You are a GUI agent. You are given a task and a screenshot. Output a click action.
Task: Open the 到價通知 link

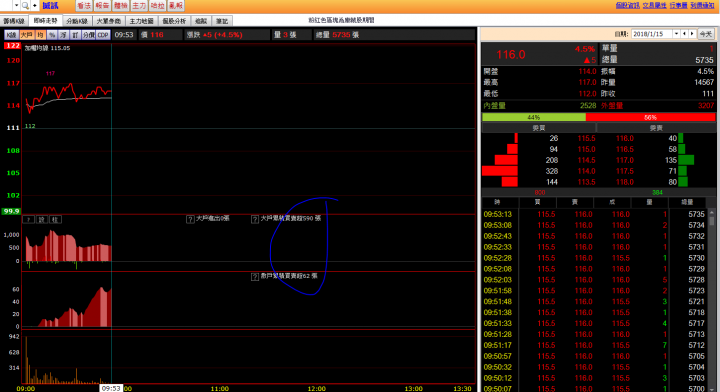click(702, 5)
